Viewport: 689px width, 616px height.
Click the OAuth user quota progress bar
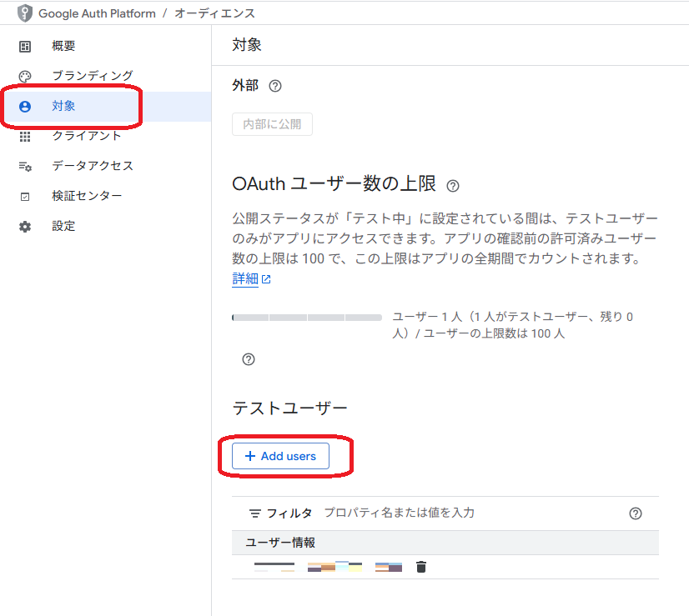point(306,318)
